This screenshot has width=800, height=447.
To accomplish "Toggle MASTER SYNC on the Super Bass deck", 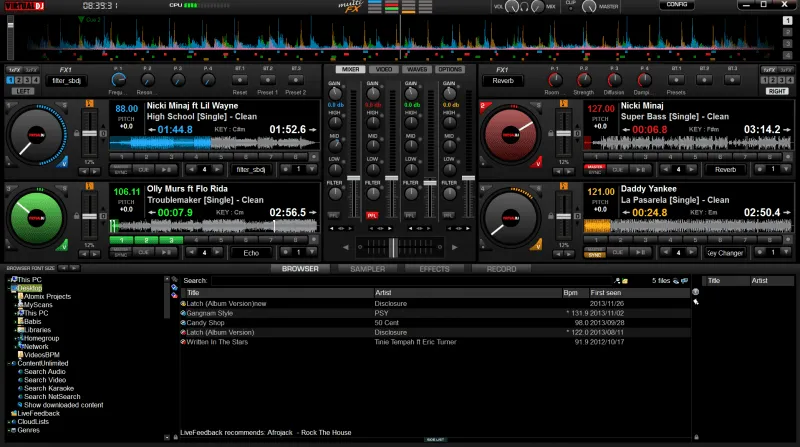I will [x=594, y=169].
